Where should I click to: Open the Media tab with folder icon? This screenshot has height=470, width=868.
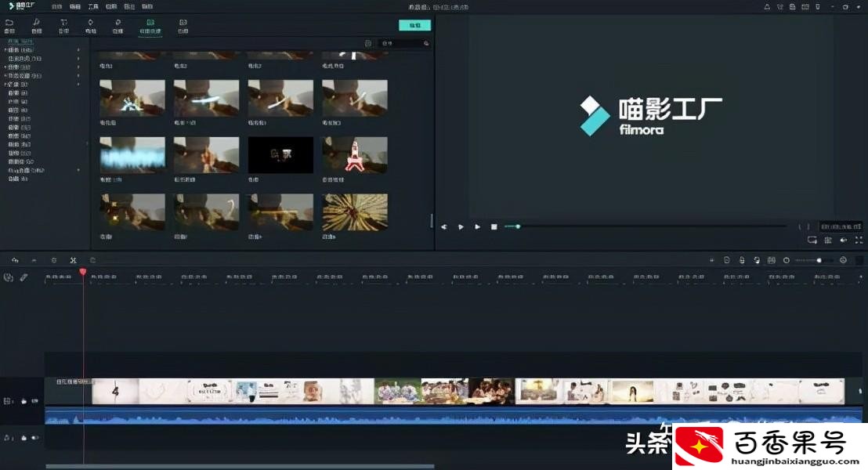point(9,26)
